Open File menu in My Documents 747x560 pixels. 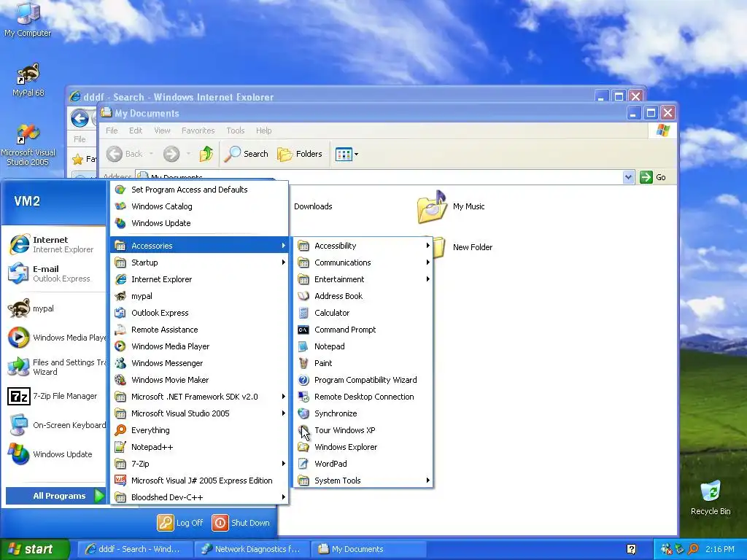(x=112, y=131)
